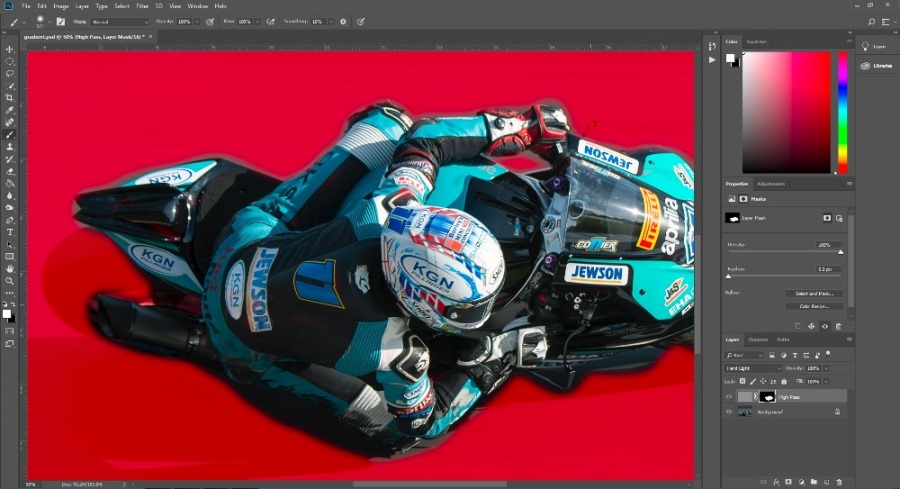Select the Eyedropper tool
900x489 pixels.
click(x=9, y=110)
